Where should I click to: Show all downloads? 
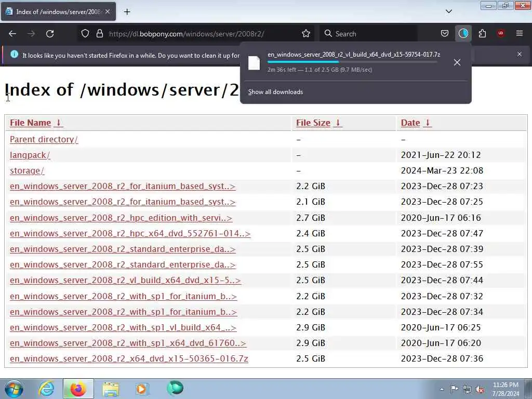coord(275,92)
